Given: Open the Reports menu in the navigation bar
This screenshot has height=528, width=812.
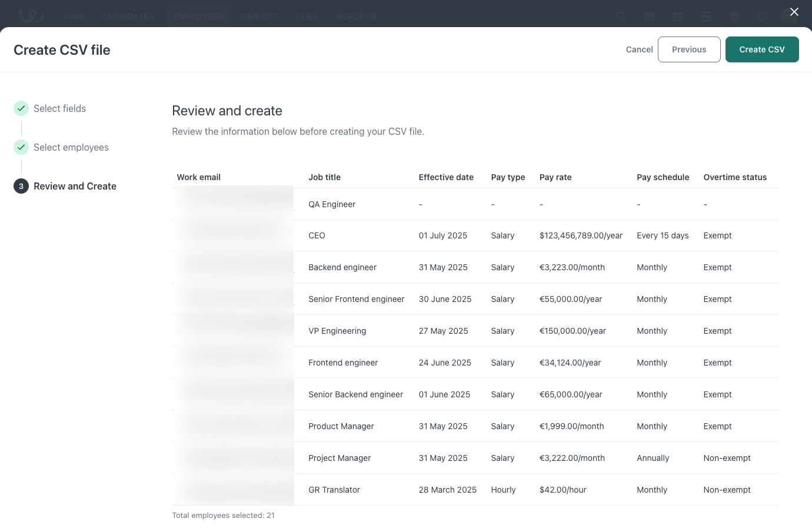Looking at the screenshot, I should (356, 16).
